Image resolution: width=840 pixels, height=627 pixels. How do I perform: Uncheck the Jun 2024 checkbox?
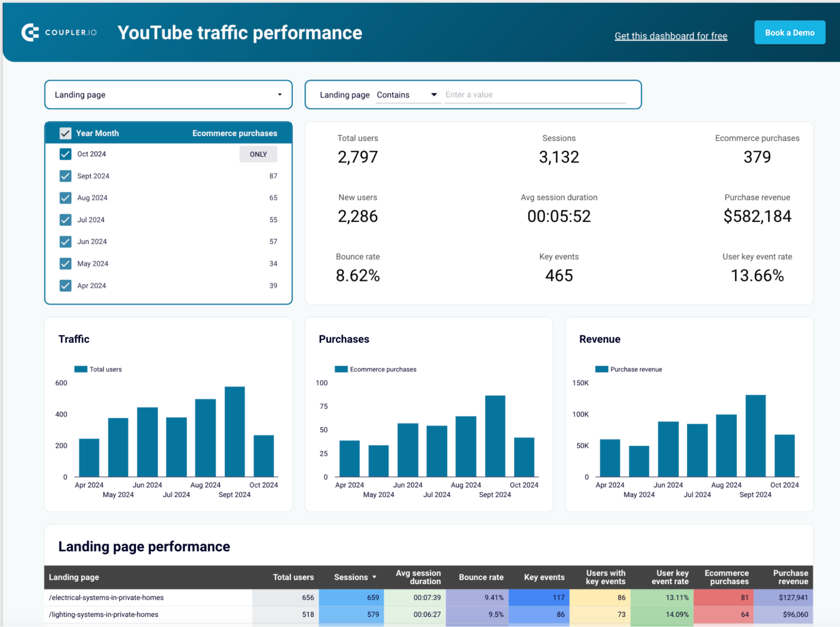[65, 241]
